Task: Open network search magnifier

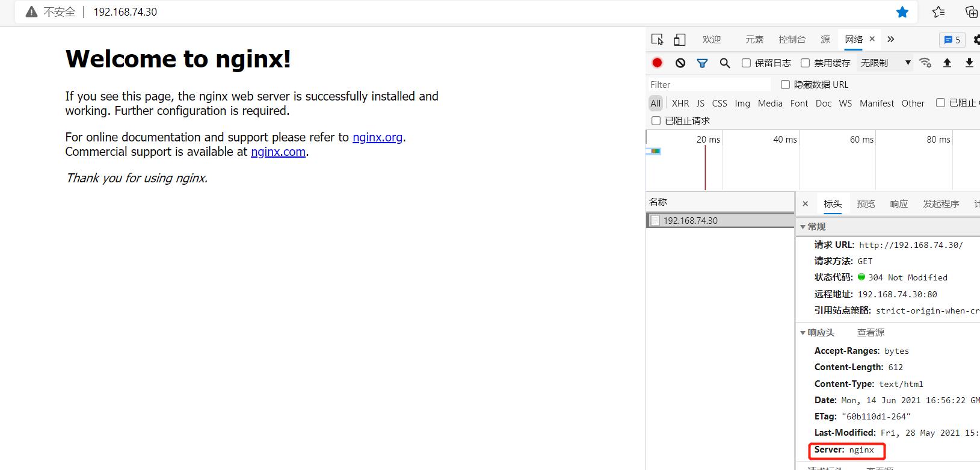Action: 725,63
